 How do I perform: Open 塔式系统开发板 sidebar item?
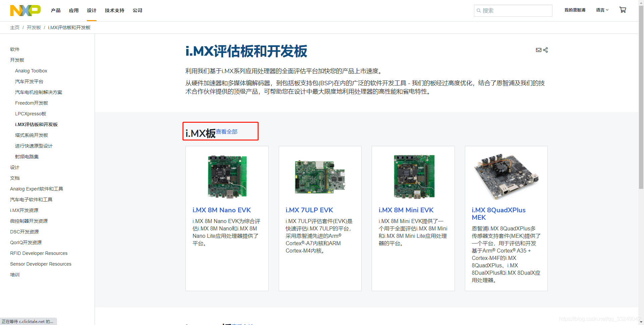[32, 135]
